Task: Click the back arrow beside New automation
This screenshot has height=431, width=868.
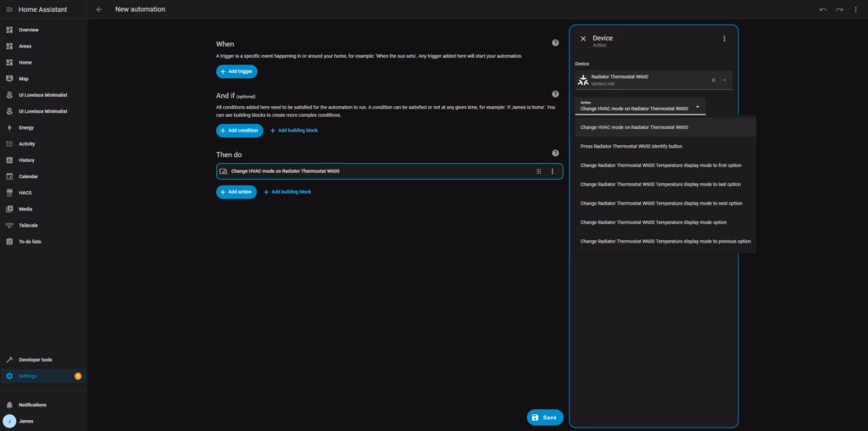Action: click(x=99, y=9)
